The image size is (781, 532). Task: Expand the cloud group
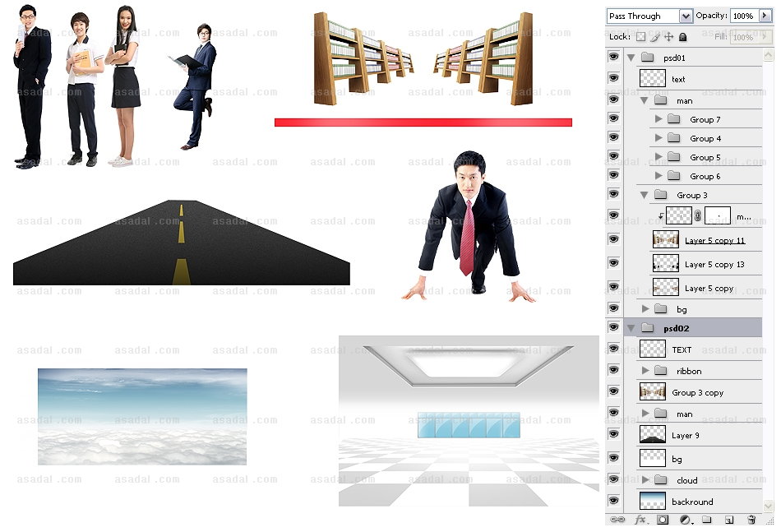click(x=645, y=479)
